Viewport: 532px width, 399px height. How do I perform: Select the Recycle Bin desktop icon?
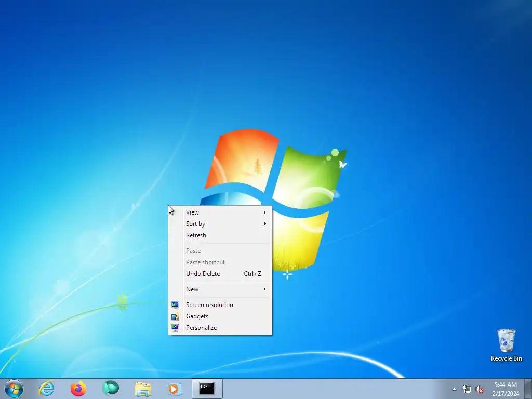pyautogui.click(x=506, y=345)
